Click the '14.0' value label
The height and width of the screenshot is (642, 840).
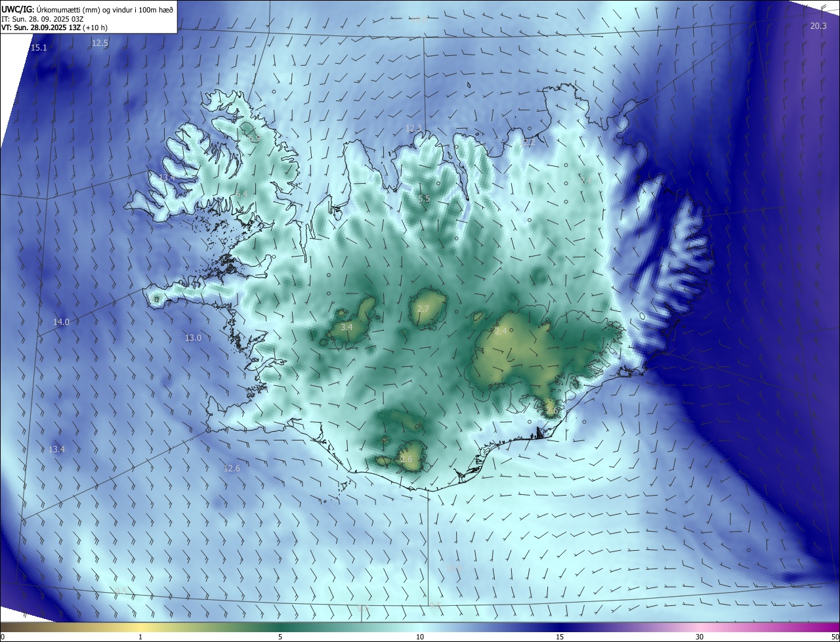pos(61,322)
